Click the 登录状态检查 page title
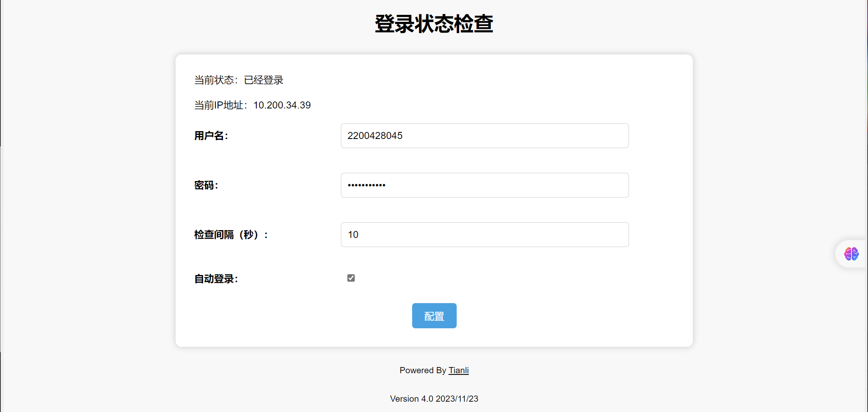Screen dimensions: 868x412 pos(434,24)
